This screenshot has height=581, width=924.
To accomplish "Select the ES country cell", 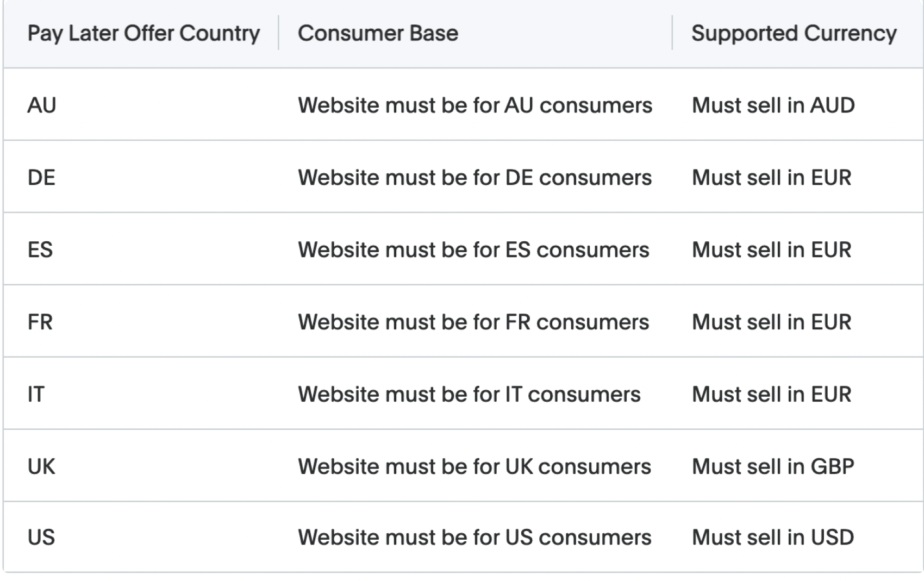I will (40, 249).
